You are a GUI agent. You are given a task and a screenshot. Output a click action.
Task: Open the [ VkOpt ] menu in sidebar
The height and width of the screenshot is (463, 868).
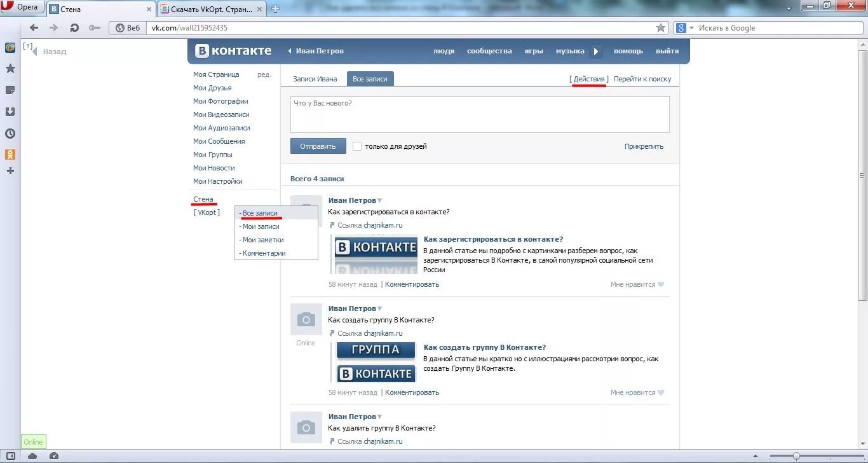[x=207, y=212]
